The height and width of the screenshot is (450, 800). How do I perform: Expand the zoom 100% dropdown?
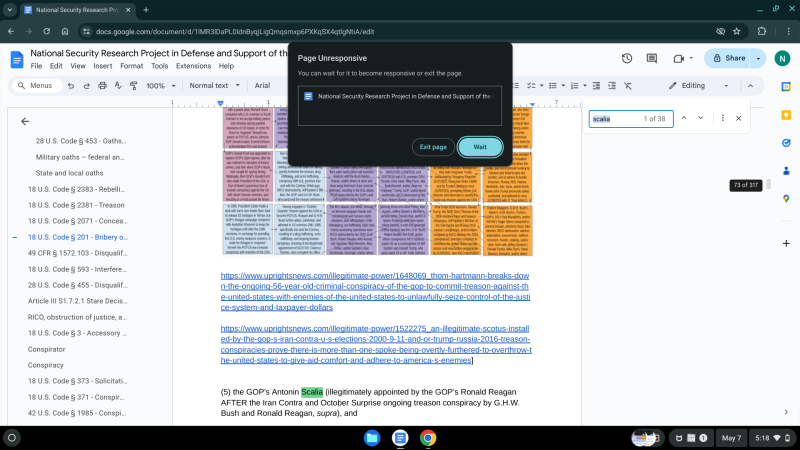coord(160,86)
